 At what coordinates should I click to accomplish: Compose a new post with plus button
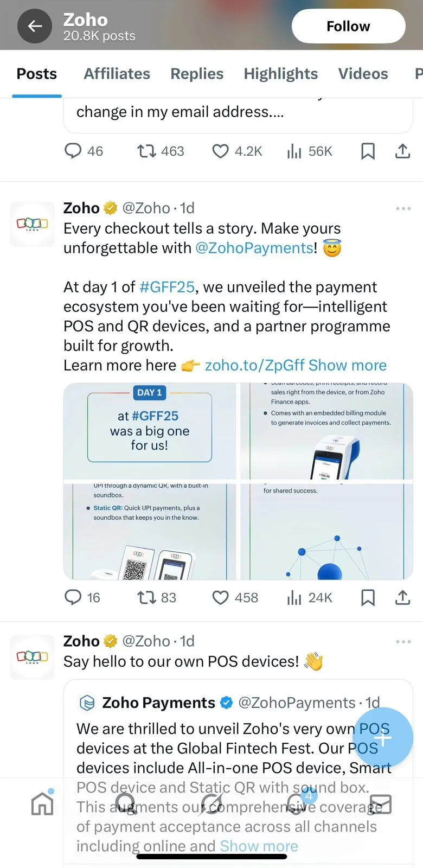click(383, 738)
